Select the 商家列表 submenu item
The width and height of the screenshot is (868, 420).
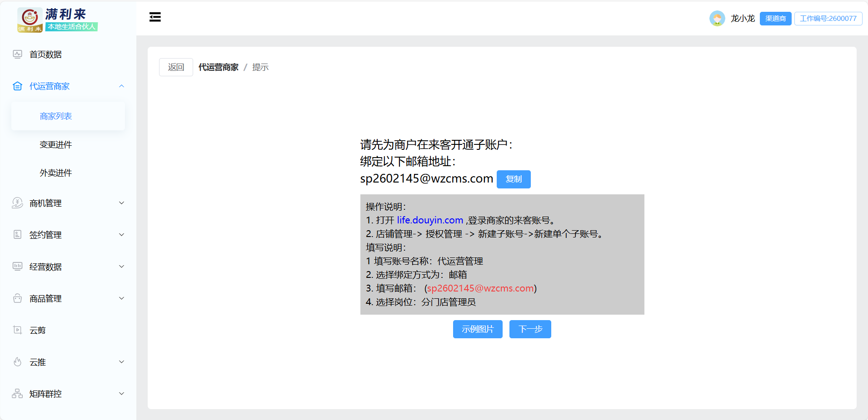tap(68, 116)
